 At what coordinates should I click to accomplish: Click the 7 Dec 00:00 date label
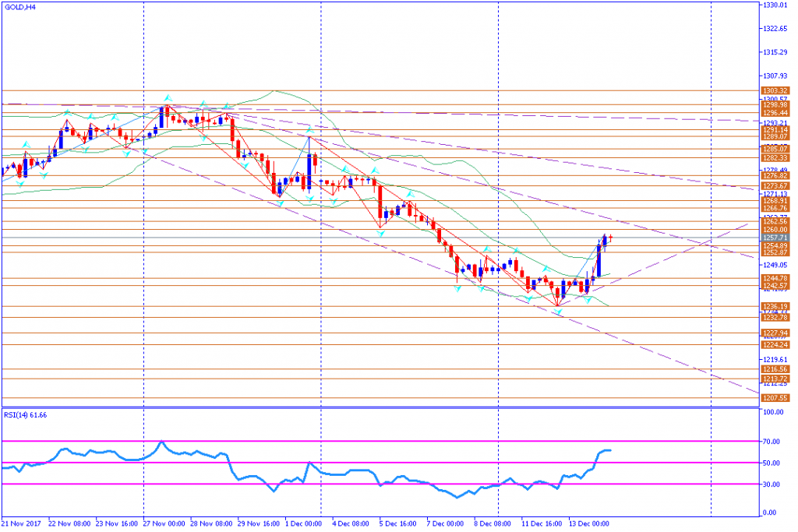click(445, 524)
